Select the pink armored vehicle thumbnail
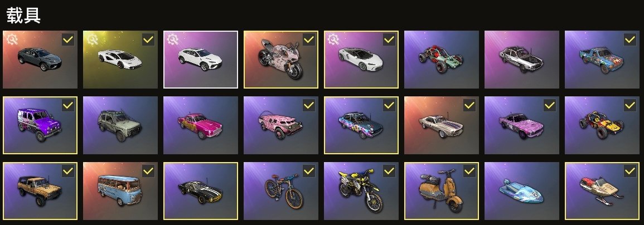This screenshot has width=644, height=225. point(281,125)
